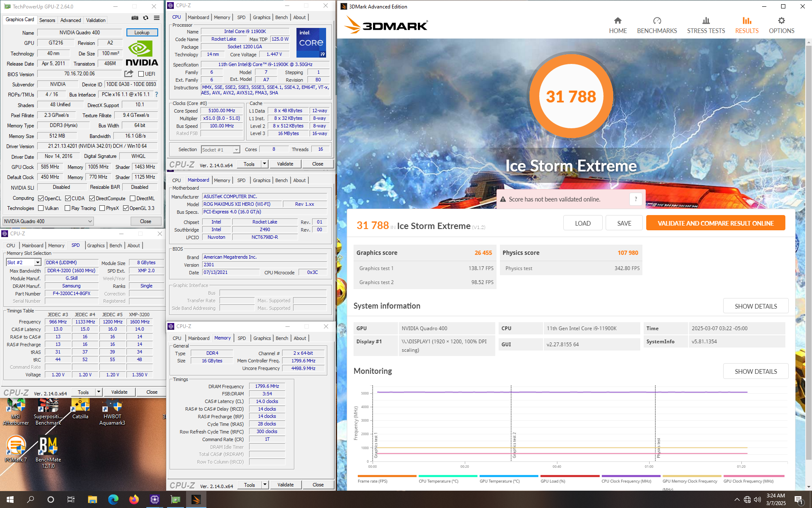The image size is (812, 508).
Task: Open Superposition Benchmark desktop shortcut
Action: pyautogui.click(x=48, y=411)
